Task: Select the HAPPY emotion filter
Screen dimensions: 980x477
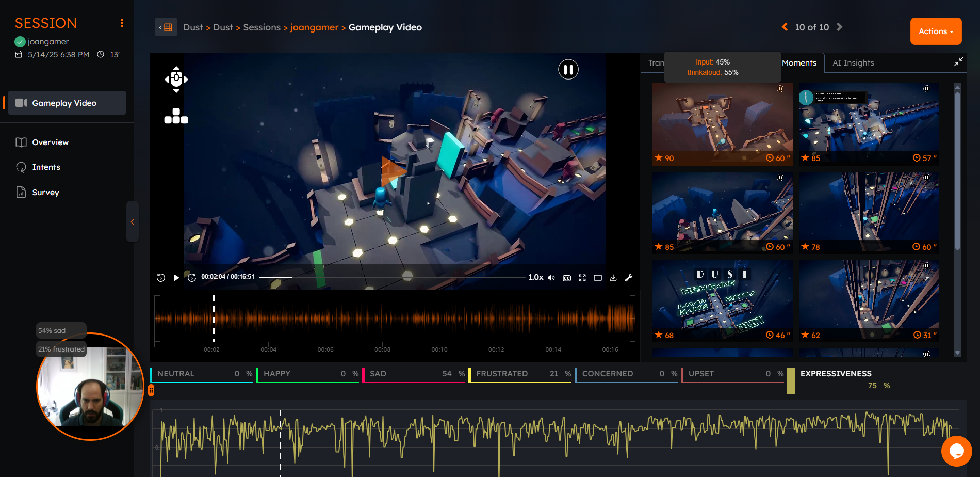Action: coord(308,374)
